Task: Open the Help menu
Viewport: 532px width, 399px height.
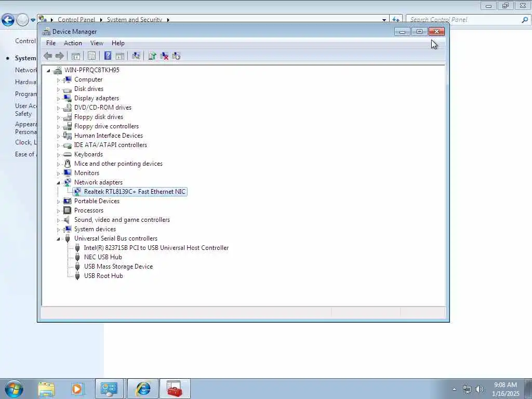Action: pyautogui.click(x=118, y=43)
